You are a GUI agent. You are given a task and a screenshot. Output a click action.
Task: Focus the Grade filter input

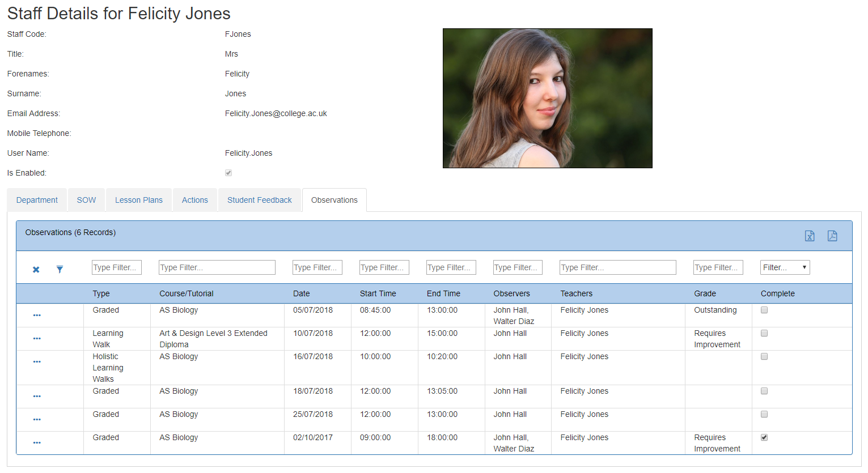click(718, 267)
